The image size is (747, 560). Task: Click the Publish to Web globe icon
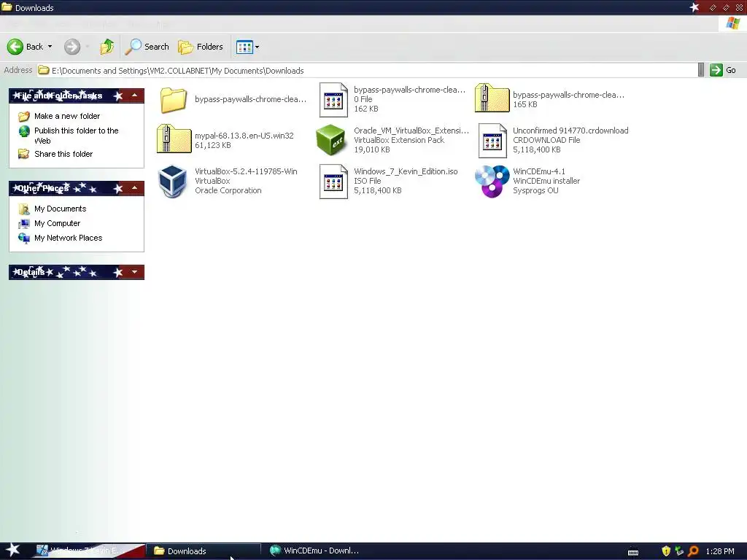24,131
